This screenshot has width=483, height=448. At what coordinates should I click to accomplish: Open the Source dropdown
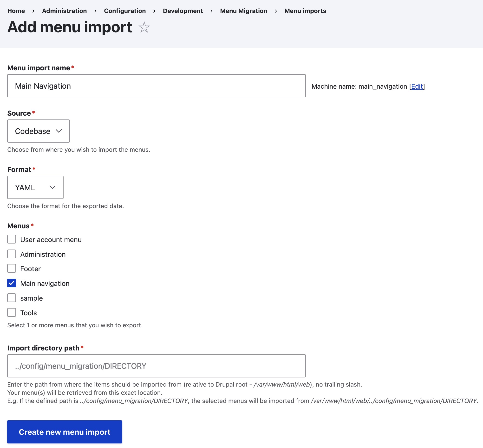coord(38,131)
